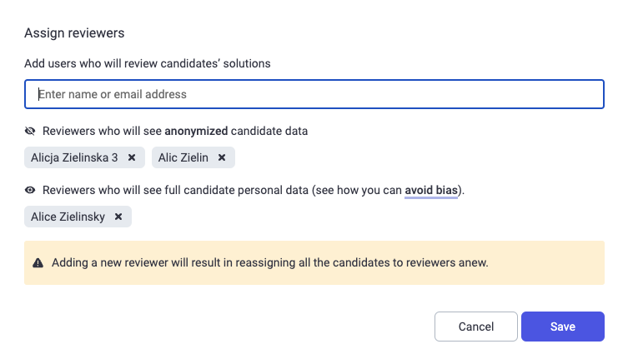628x364 pixels.
Task: Click the eye icon for full data
Action: pyautogui.click(x=30, y=190)
